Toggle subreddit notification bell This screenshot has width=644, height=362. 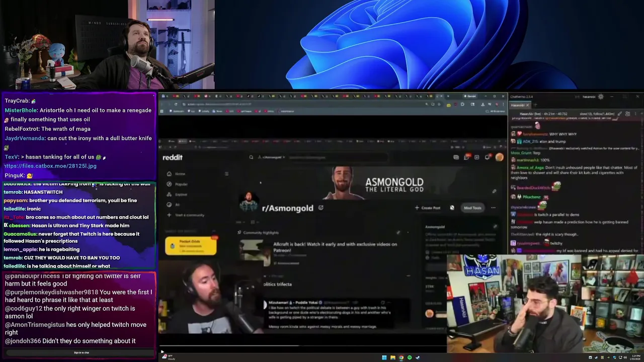452,208
